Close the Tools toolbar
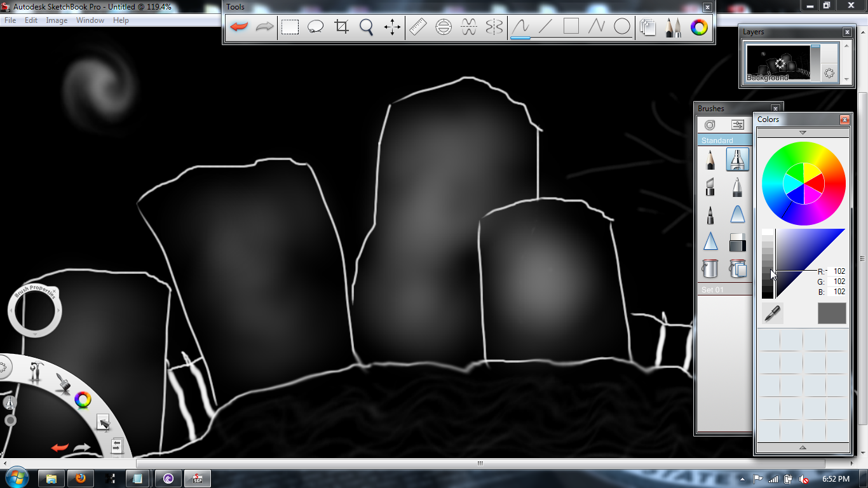868x488 pixels. click(x=707, y=7)
